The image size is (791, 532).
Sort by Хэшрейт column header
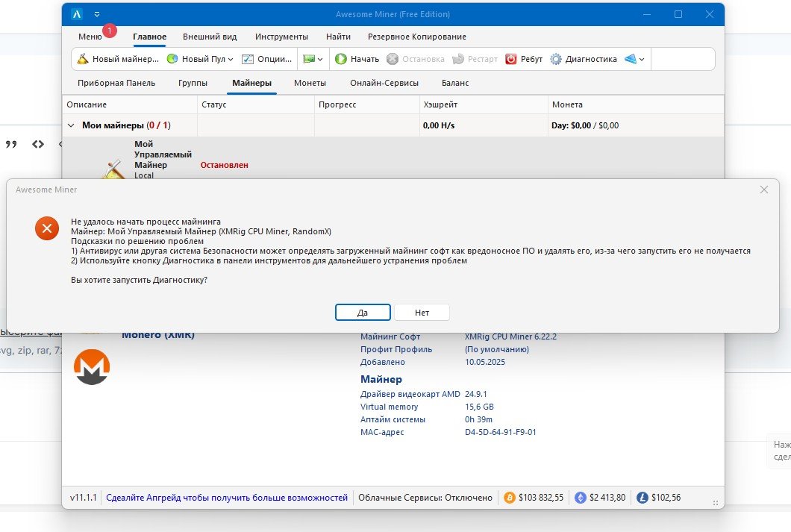(484, 104)
